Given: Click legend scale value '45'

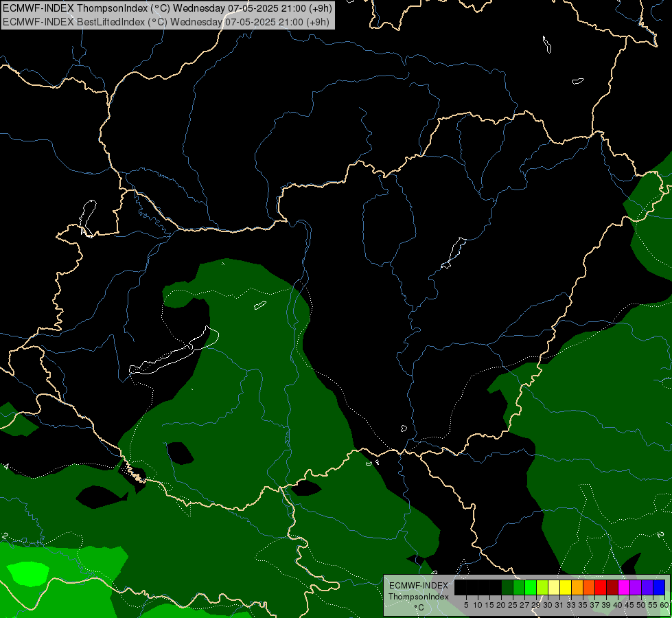Looking at the screenshot, I should click(630, 605).
